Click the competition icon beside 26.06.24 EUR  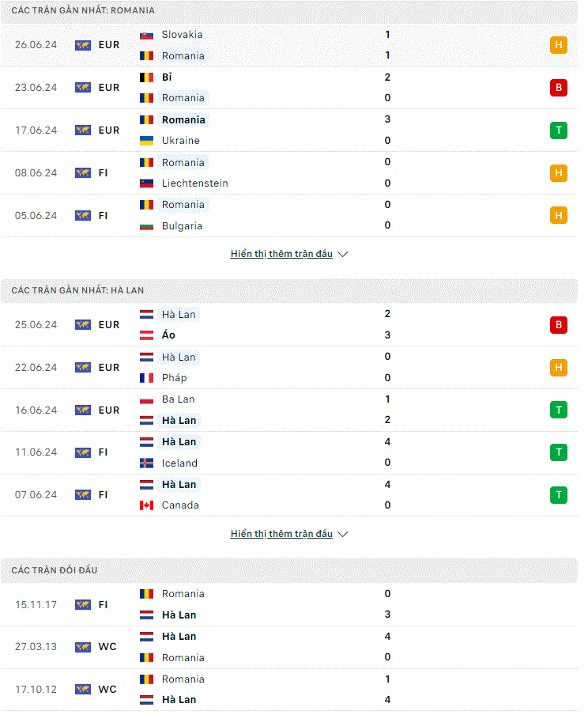pyautogui.click(x=83, y=45)
